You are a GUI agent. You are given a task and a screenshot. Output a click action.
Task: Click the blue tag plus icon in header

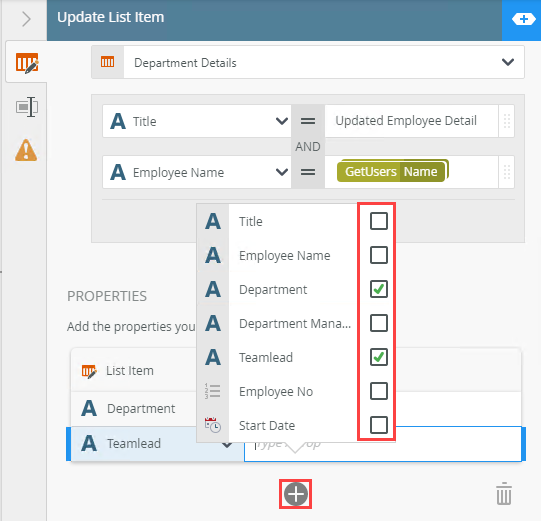tap(523, 19)
